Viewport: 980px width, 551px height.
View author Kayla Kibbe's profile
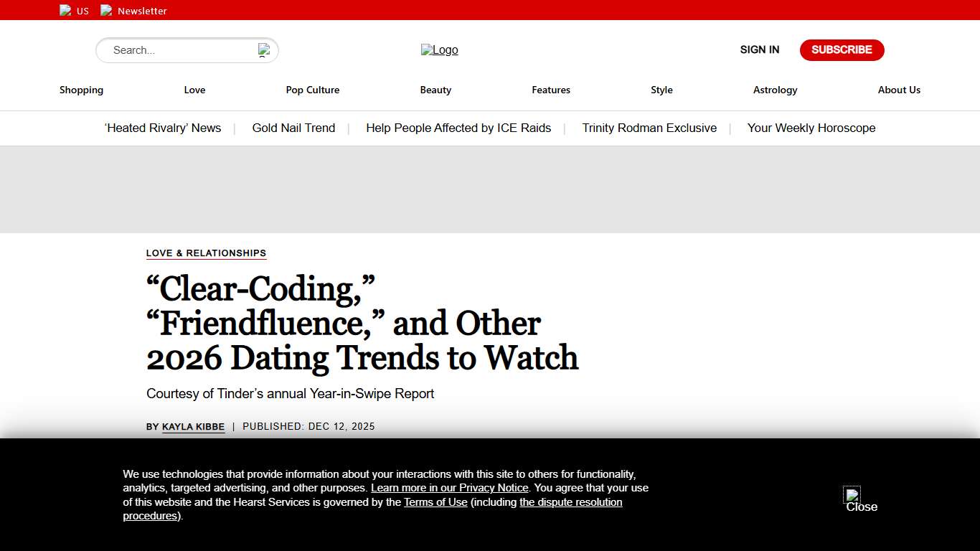tap(193, 426)
